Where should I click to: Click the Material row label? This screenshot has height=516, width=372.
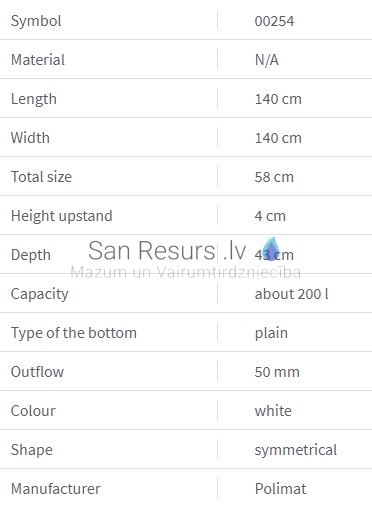[x=38, y=60]
